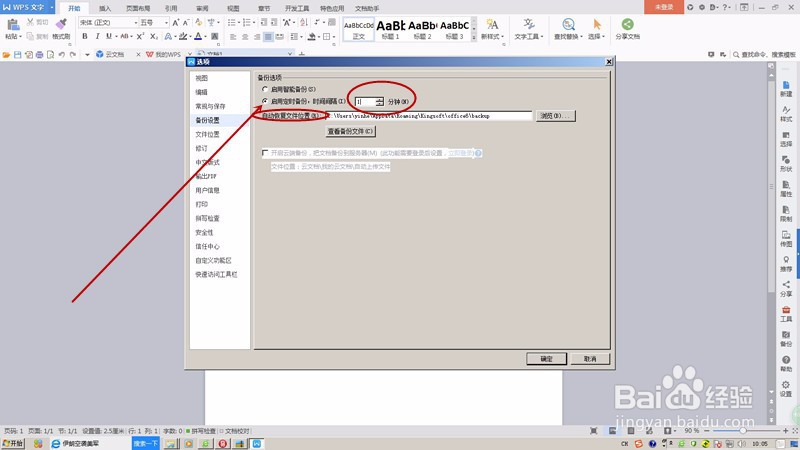Toggle Bold formatting in ribbon
This screenshot has height=450, width=800.
pyautogui.click(x=85, y=36)
